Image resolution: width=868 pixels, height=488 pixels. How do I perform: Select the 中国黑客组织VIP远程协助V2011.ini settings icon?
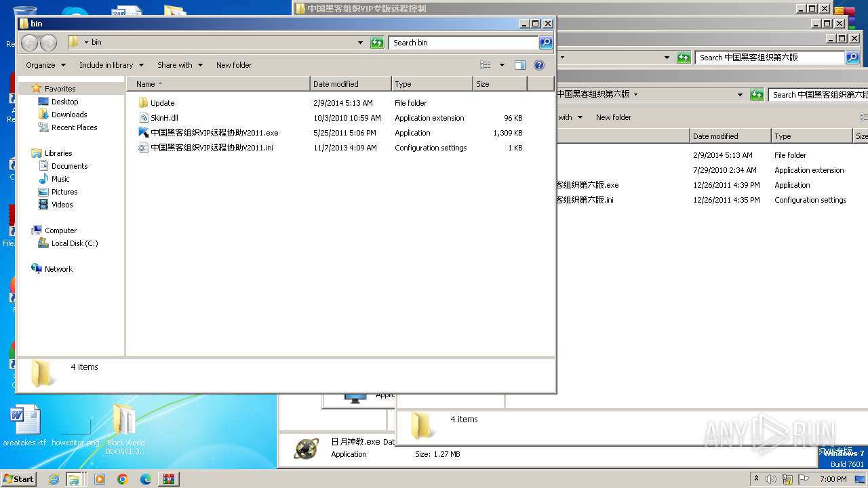[143, 148]
